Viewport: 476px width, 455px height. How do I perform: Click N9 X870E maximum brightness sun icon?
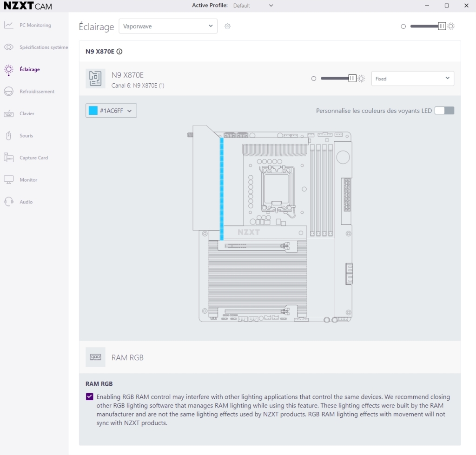click(x=361, y=79)
